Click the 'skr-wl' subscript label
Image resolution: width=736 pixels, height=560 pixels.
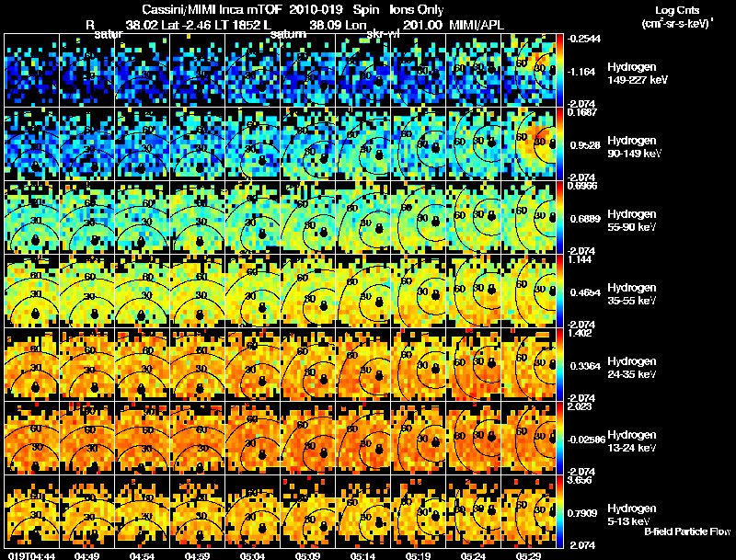[x=383, y=34]
